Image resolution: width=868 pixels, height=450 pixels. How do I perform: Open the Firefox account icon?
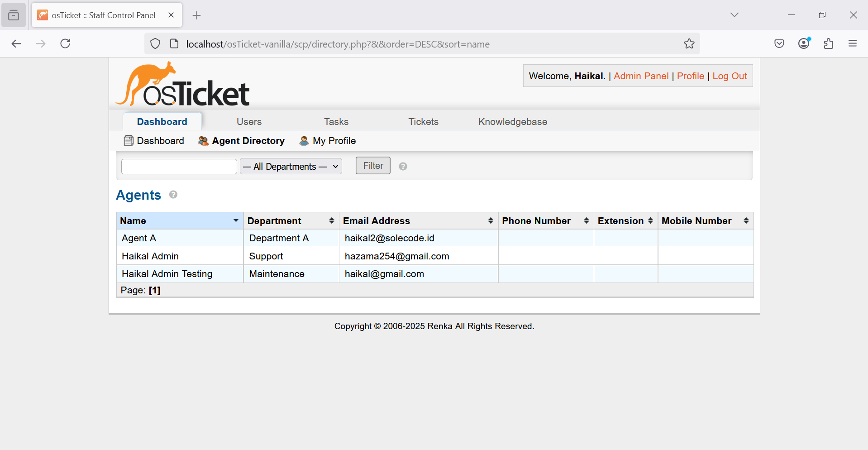click(x=804, y=44)
